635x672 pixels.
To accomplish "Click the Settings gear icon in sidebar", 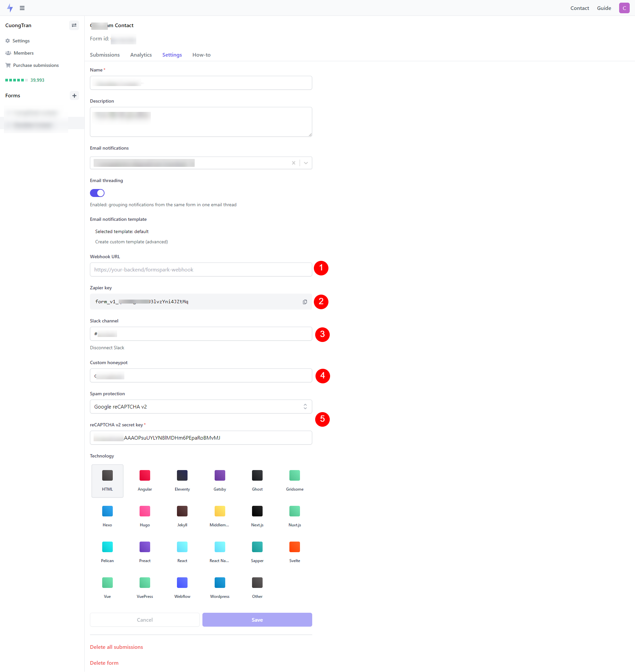I will (x=8, y=41).
